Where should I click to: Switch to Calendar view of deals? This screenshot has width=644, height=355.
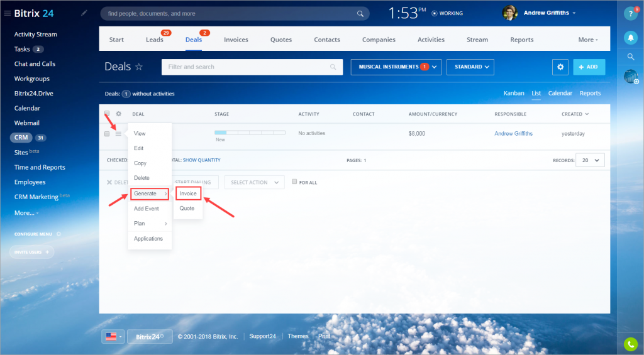[x=560, y=93]
